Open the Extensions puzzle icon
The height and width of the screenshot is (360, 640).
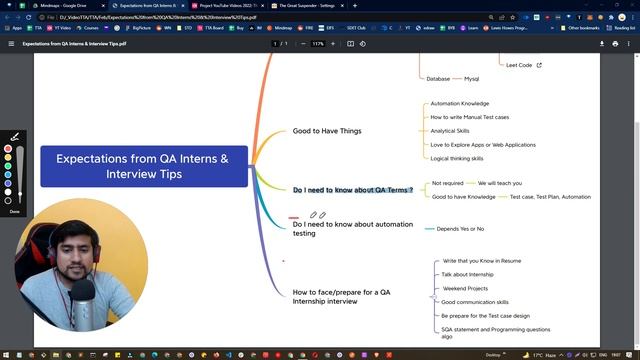611,18
